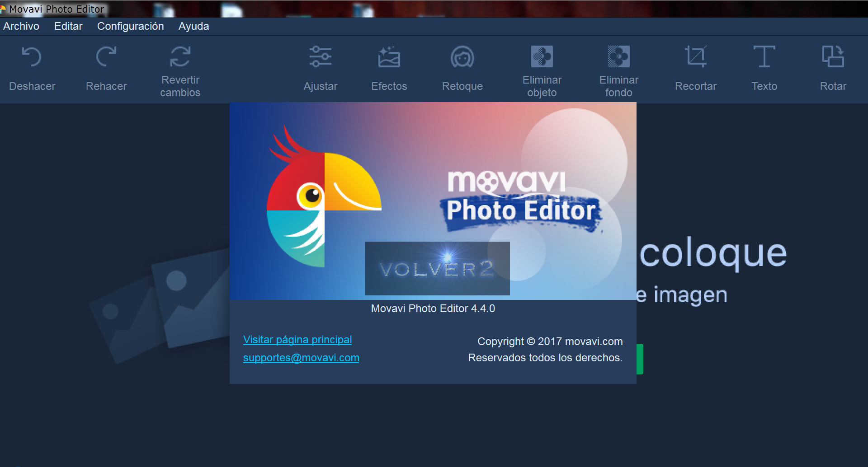Choose the Eliminar fondo tool
868x467 pixels.
click(x=619, y=72)
